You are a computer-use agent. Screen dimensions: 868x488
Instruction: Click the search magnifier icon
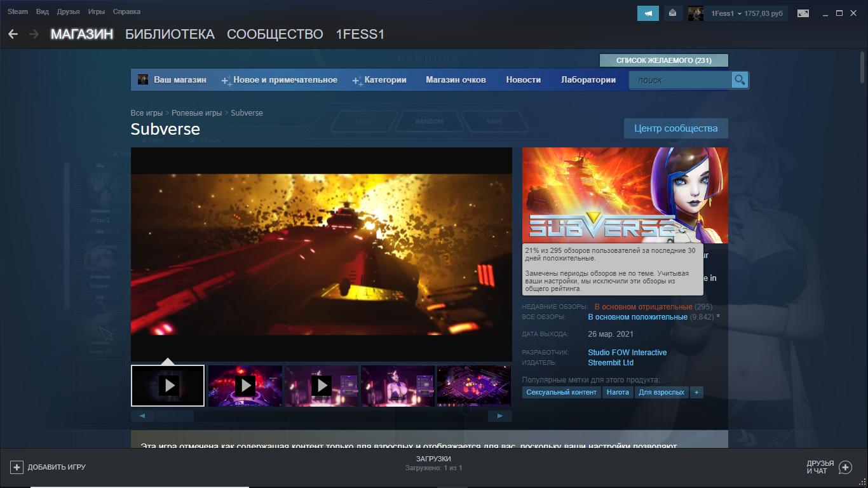coord(740,80)
